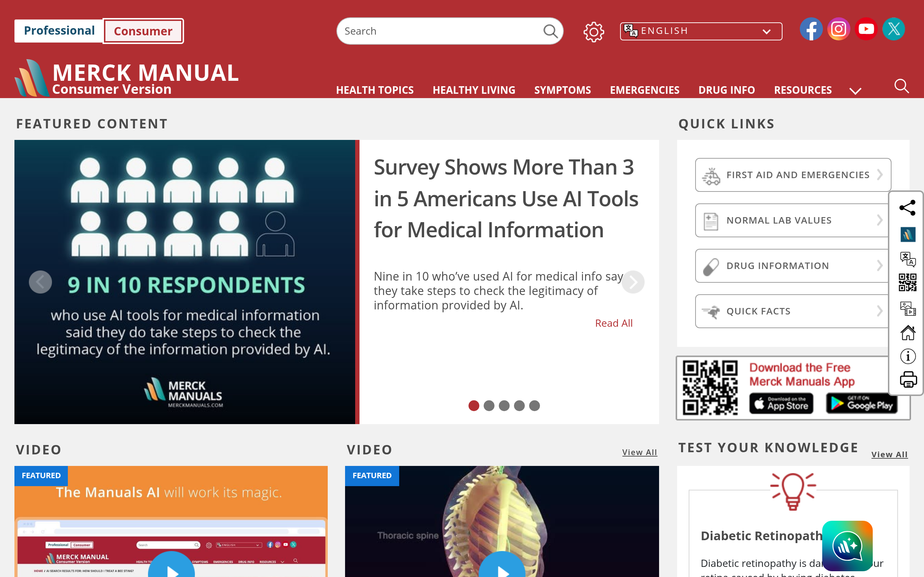Open the ENGLISH language dropdown
924x577 pixels.
point(701,31)
